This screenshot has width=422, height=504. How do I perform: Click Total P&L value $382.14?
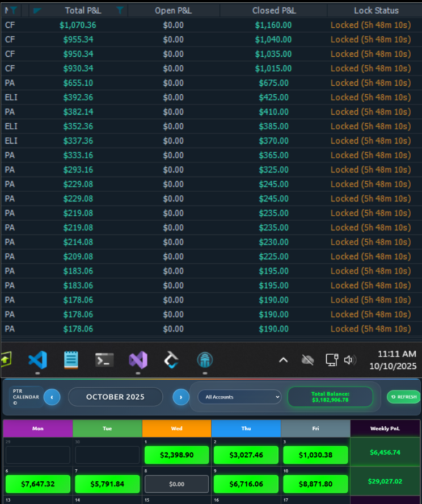tap(78, 112)
